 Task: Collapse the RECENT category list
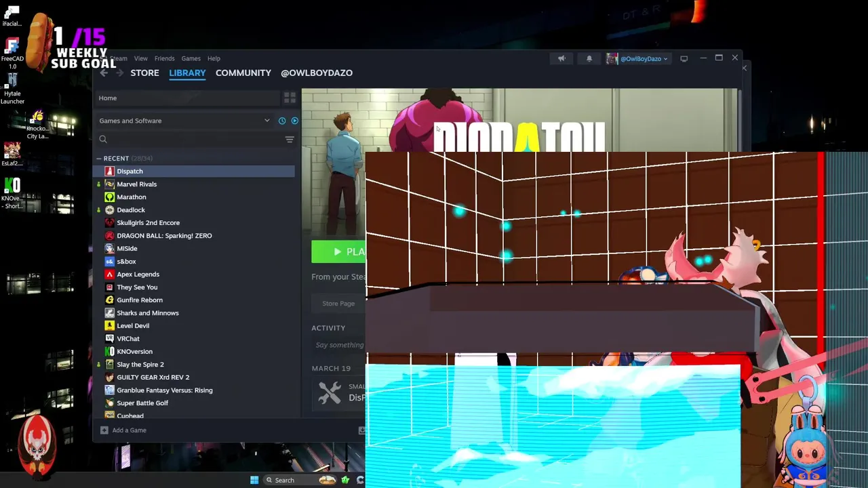(98, 159)
